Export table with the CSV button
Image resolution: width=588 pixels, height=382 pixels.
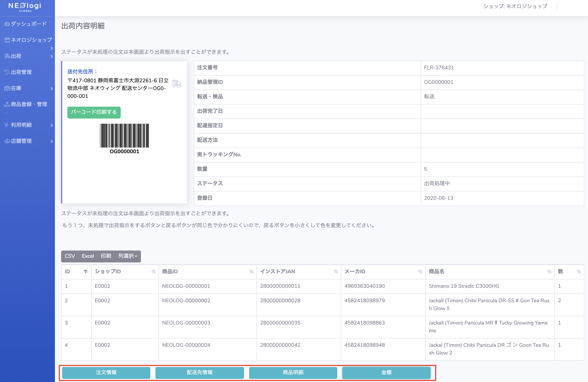(x=70, y=256)
